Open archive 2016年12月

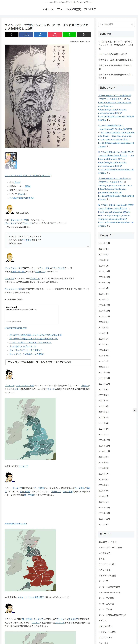click(104, 440)
